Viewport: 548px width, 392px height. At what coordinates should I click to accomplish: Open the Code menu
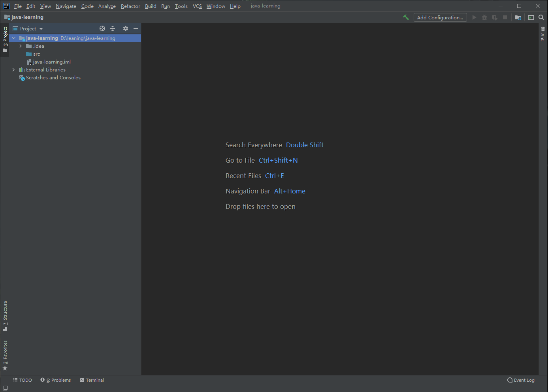tap(87, 6)
